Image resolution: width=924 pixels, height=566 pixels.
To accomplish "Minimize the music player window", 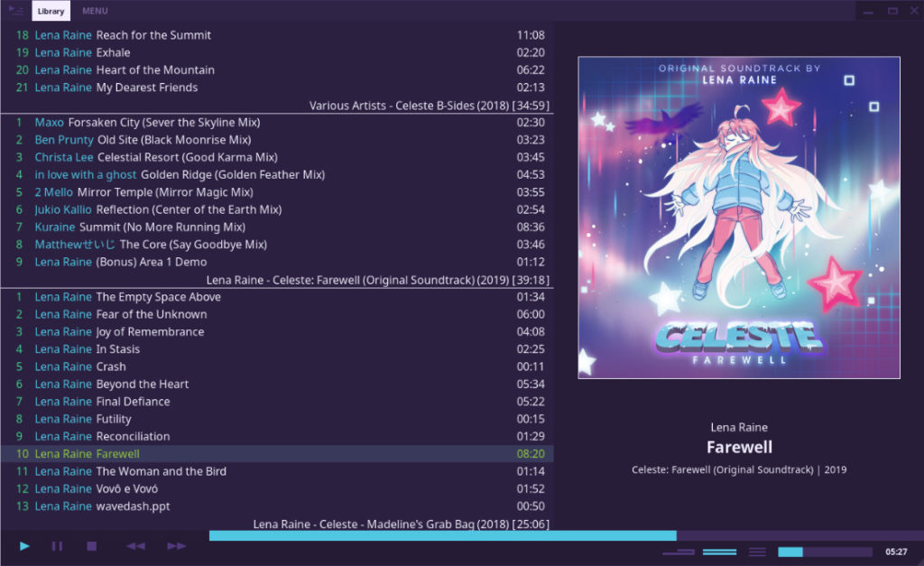I will point(868,11).
